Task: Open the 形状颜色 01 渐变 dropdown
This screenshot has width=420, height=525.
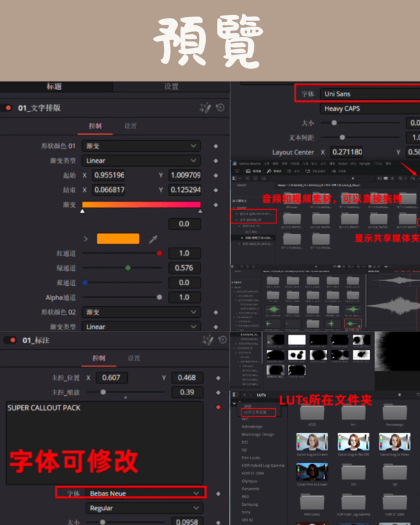Action: click(142, 146)
